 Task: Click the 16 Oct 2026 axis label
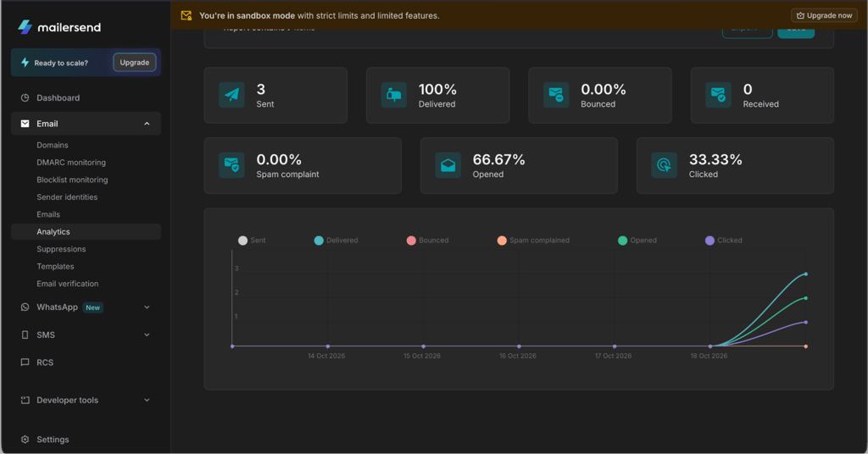518,356
